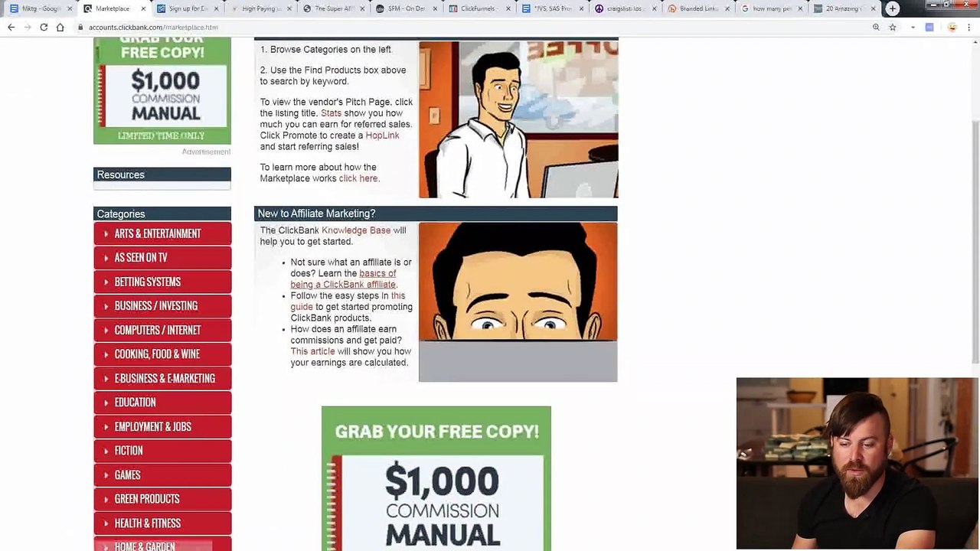This screenshot has width=980, height=551.
Task: Close the Mktg Google Docs tab
Action: pos(70,8)
